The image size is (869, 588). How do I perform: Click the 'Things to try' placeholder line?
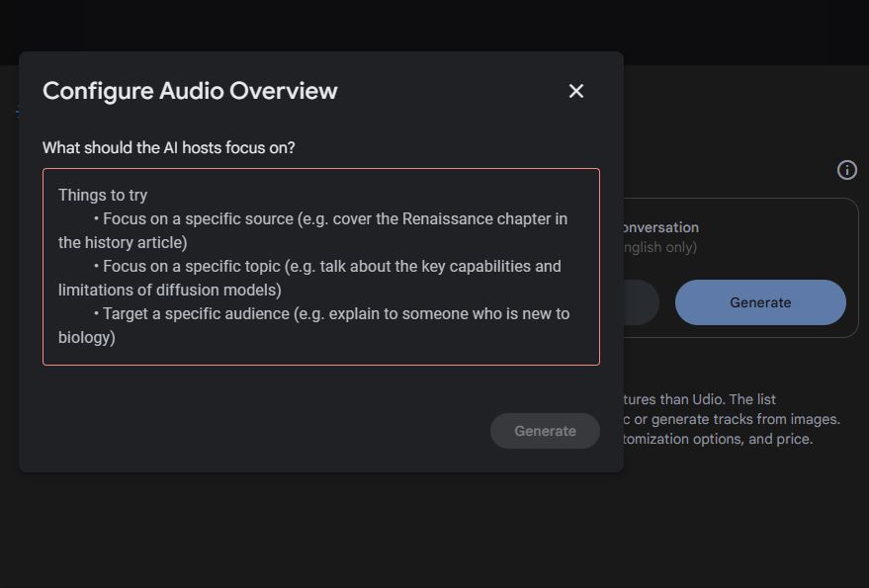tap(103, 195)
